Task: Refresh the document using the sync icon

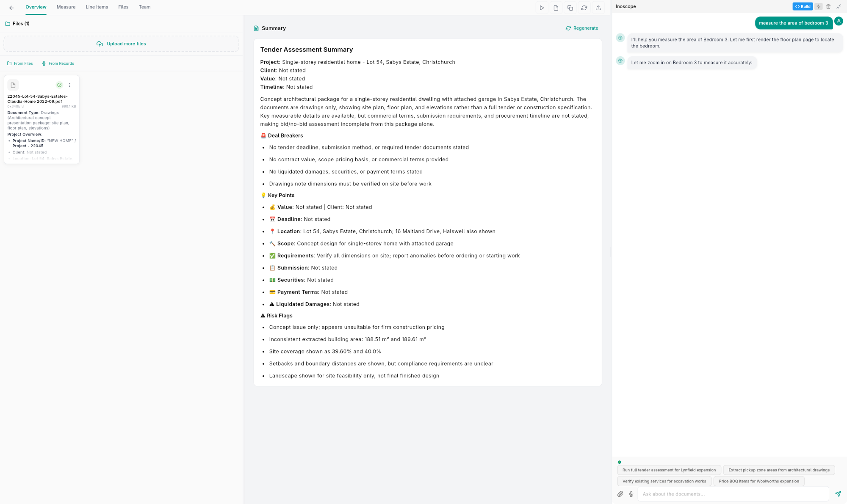Action: click(x=584, y=7)
